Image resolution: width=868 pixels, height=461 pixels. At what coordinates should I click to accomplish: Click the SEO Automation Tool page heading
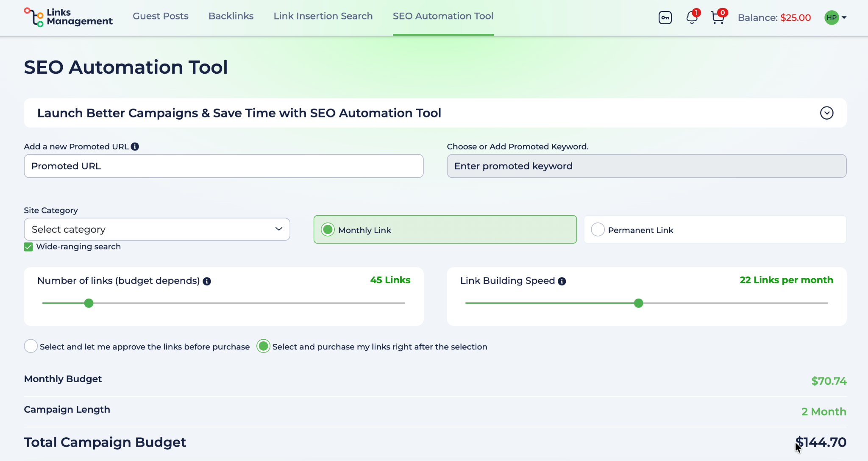[126, 67]
